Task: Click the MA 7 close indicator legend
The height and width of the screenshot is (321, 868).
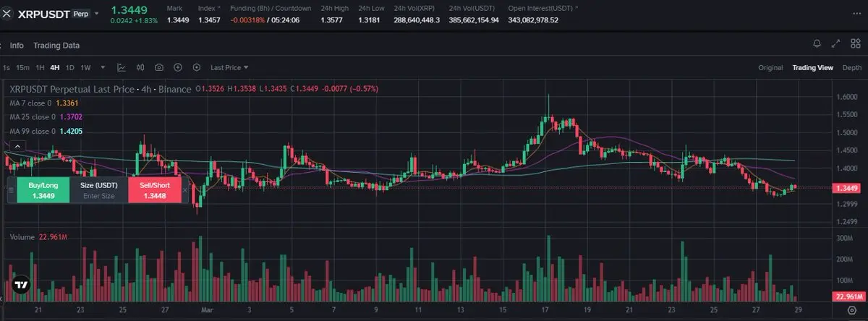Action: coord(44,103)
